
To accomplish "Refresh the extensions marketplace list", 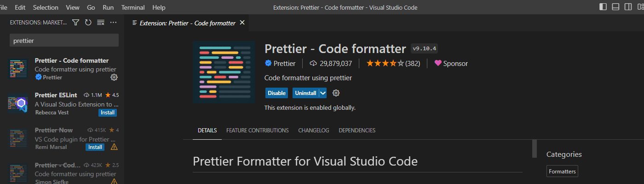I will pyautogui.click(x=88, y=23).
